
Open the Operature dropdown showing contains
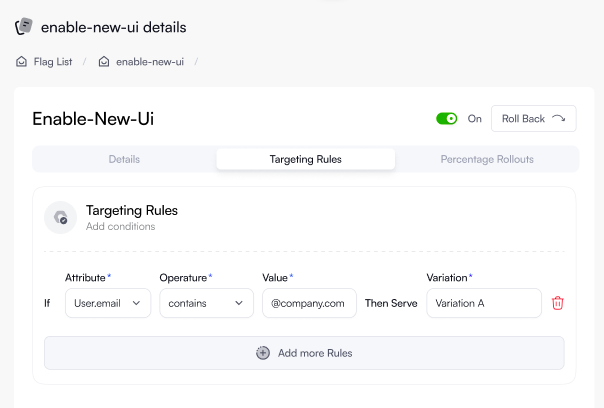pyautogui.click(x=206, y=303)
